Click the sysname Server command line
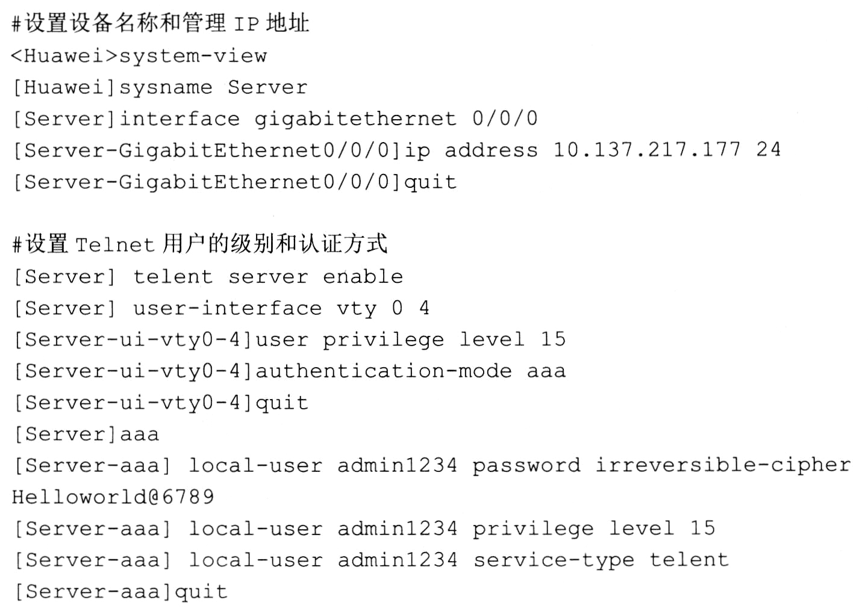 pyautogui.click(x=160, y=87)
